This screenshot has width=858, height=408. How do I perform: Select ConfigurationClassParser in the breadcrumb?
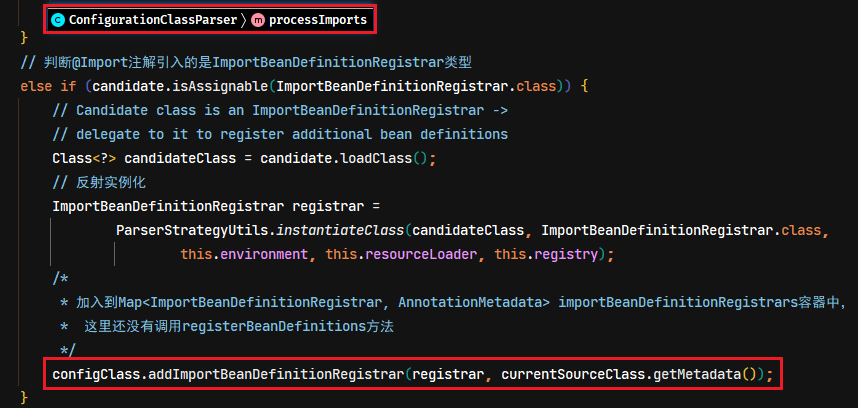point(153,20)
